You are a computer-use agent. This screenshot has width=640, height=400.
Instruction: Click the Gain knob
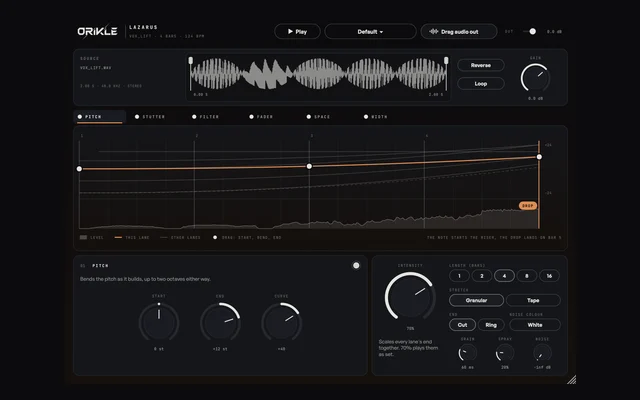point(535,78)
